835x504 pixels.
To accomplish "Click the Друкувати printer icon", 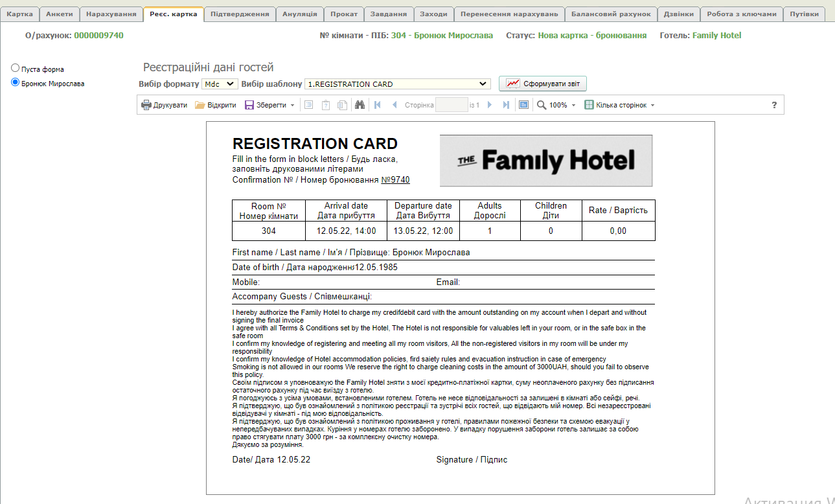I will click(x=146, y=105).
